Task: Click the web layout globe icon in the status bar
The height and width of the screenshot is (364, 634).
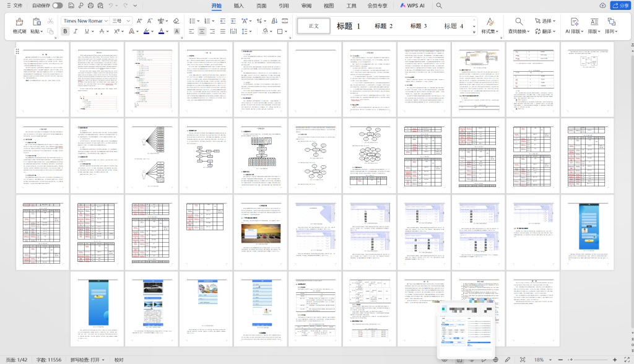Action: (x=496, y=360)
